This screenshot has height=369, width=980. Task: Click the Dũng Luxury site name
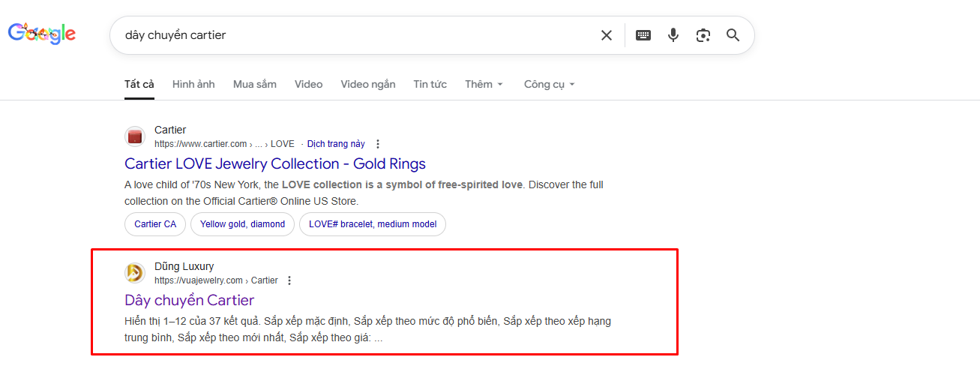184,266
